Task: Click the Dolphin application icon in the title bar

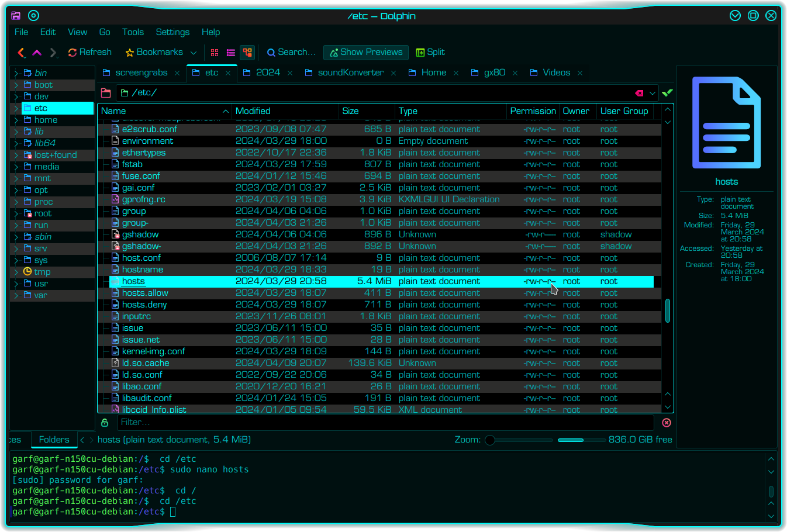Action: [16, 16]
